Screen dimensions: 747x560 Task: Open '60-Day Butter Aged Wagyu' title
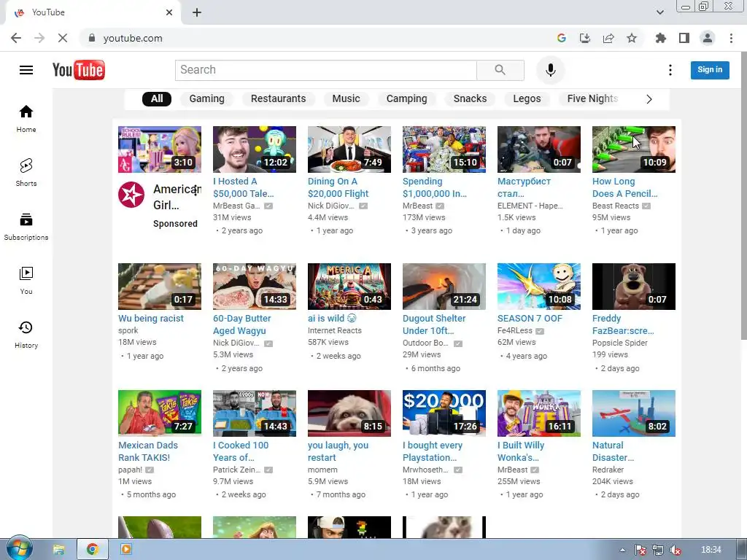tap(241, 324)
